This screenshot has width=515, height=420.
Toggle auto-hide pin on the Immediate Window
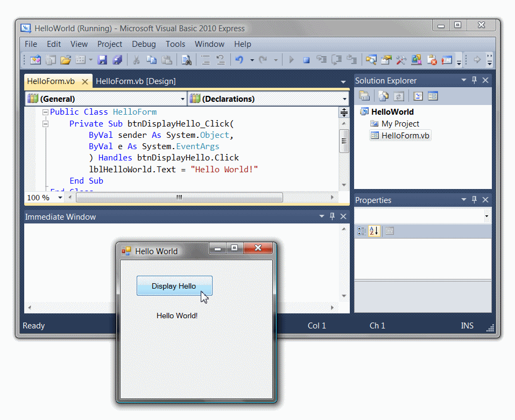point(332,216)
